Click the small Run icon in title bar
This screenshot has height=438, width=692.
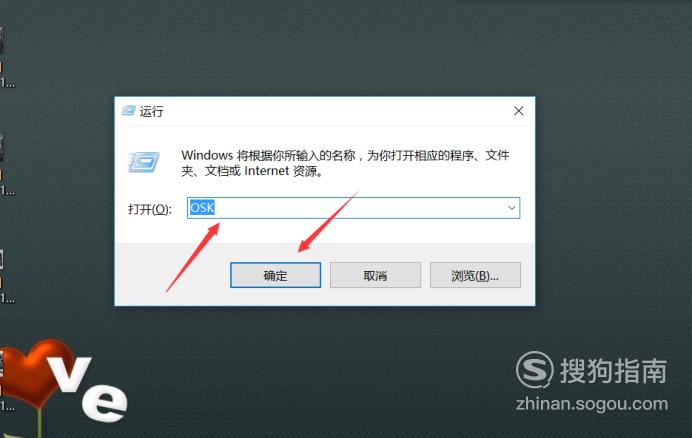click(128, 111)
